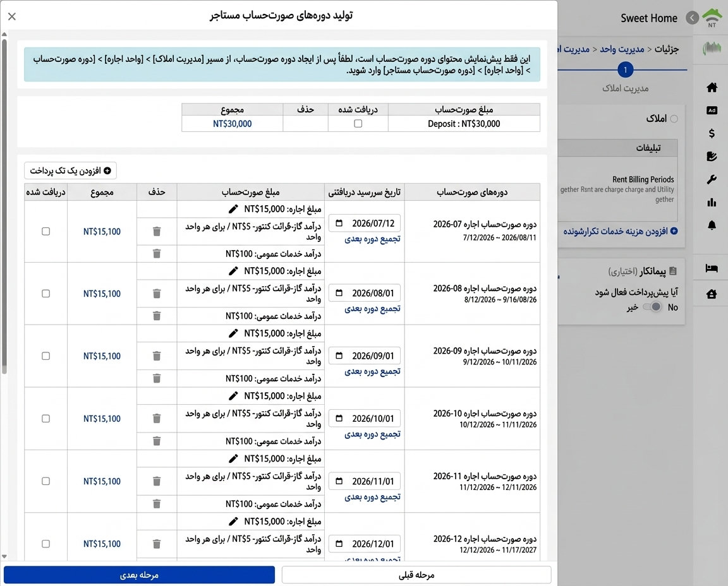Delete gas income row in 2026-10 period
The image size is (728, 586).
click(157, 419)
